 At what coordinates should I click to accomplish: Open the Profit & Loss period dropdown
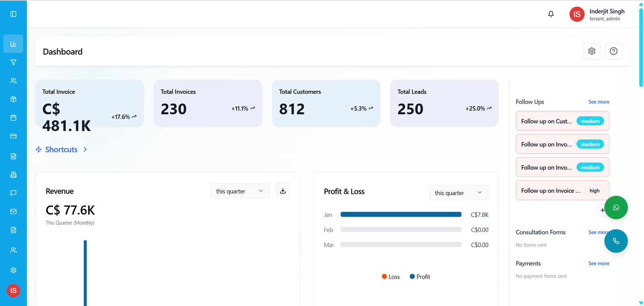[x=458, y=193]
